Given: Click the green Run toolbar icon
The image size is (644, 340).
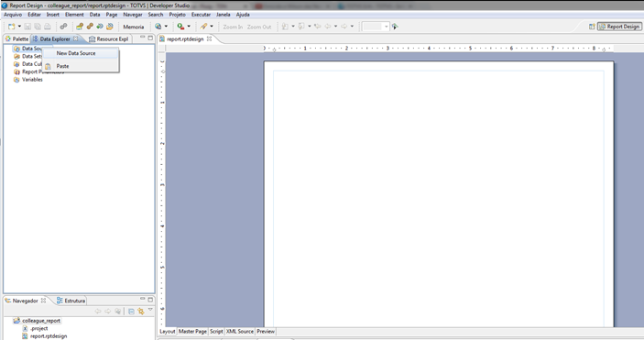Looking at the screenshot, I should point(180,27).
